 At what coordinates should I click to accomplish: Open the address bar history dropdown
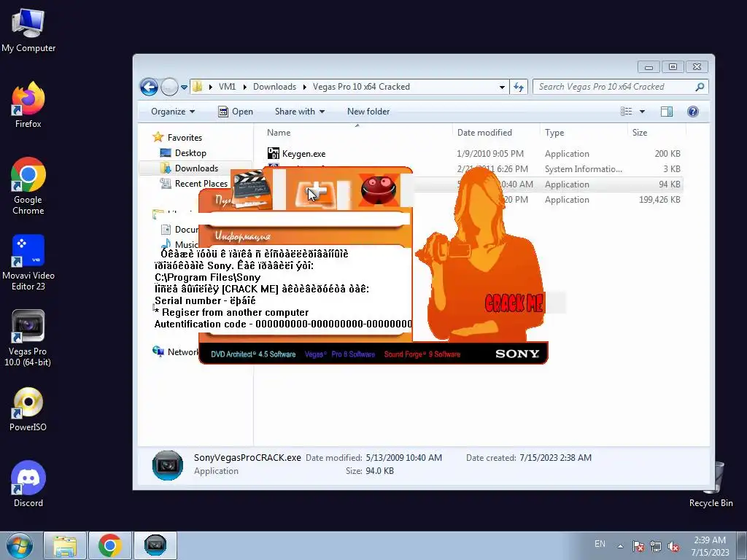(x=502, y=87)
